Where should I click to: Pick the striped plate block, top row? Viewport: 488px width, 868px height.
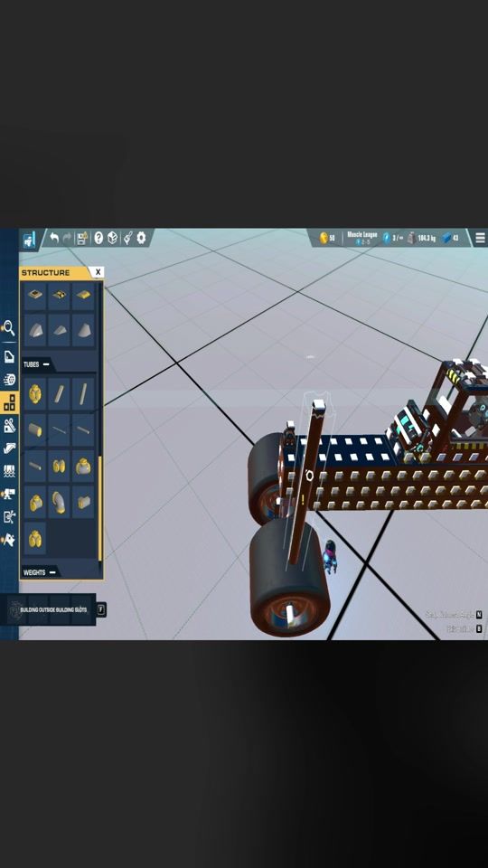coord(59,295)
